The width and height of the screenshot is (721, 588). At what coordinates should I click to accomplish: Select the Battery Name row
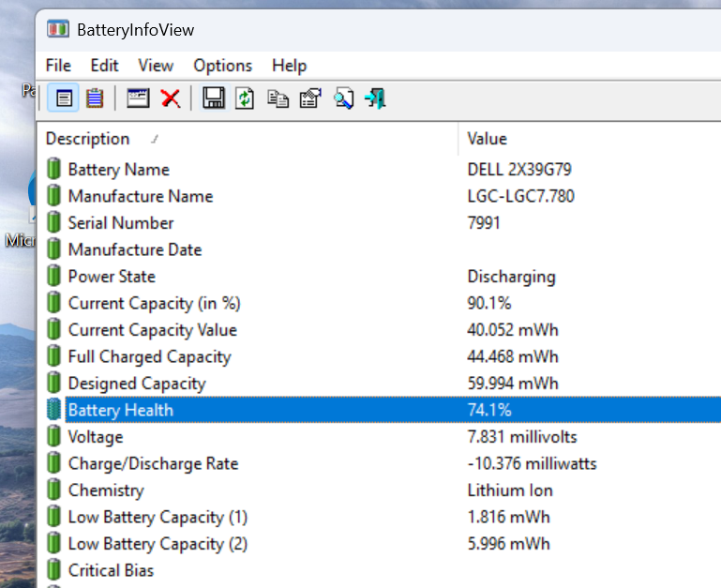(379, 170)
